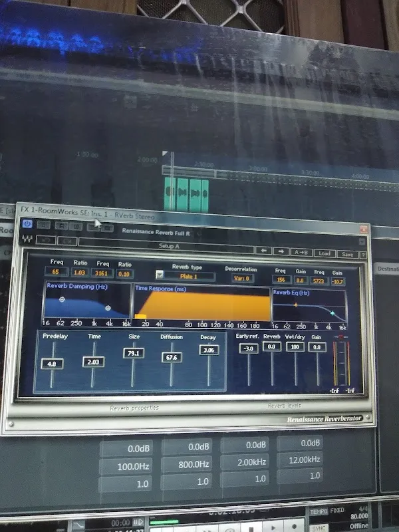This screenshot has width=399, height=532.
Task: Click the 100.0Hz EQ band frequency field
Action: [126, 467]
